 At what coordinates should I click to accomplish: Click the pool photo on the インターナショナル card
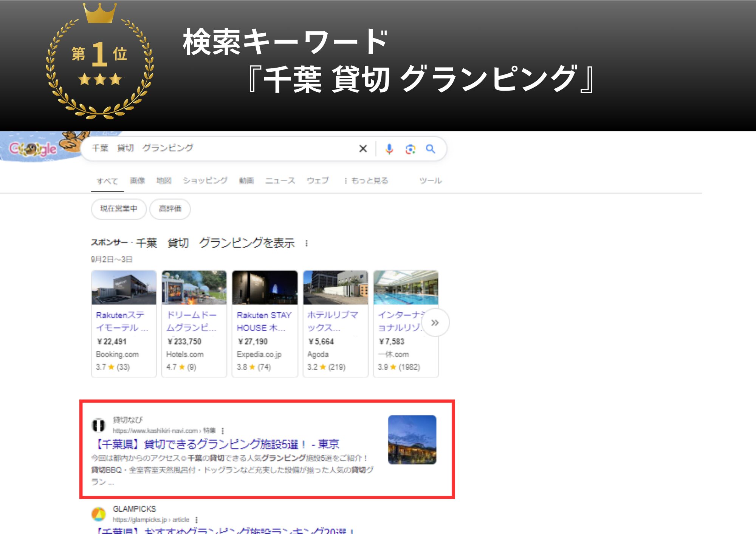click(406, 287)
